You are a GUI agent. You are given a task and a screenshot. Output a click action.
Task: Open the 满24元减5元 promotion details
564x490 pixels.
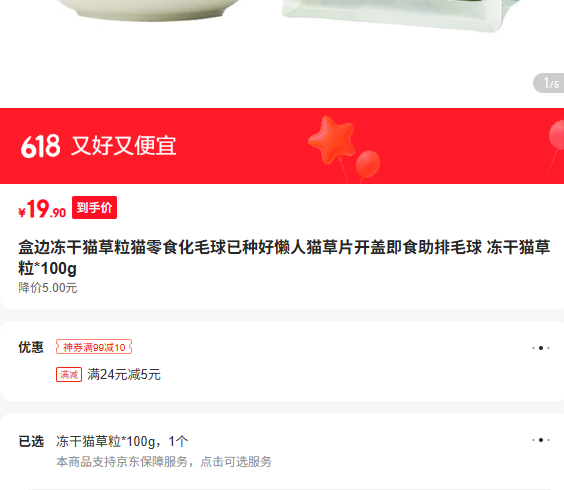124,375
